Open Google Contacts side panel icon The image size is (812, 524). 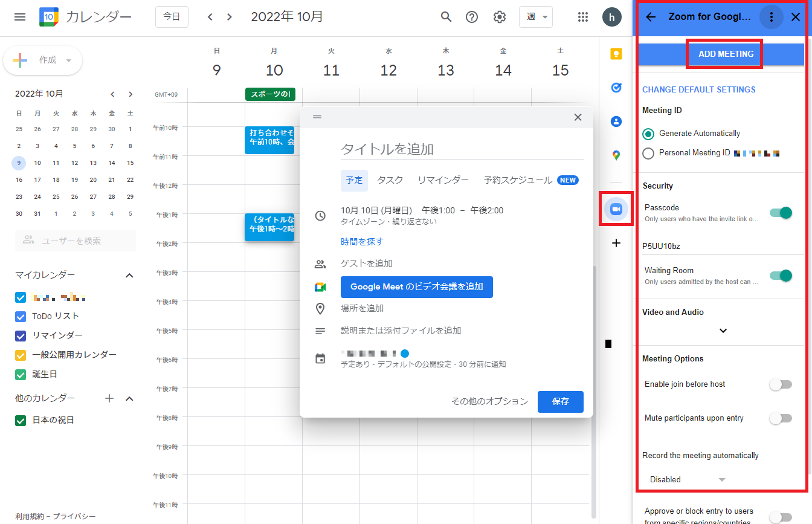(616, 121)
